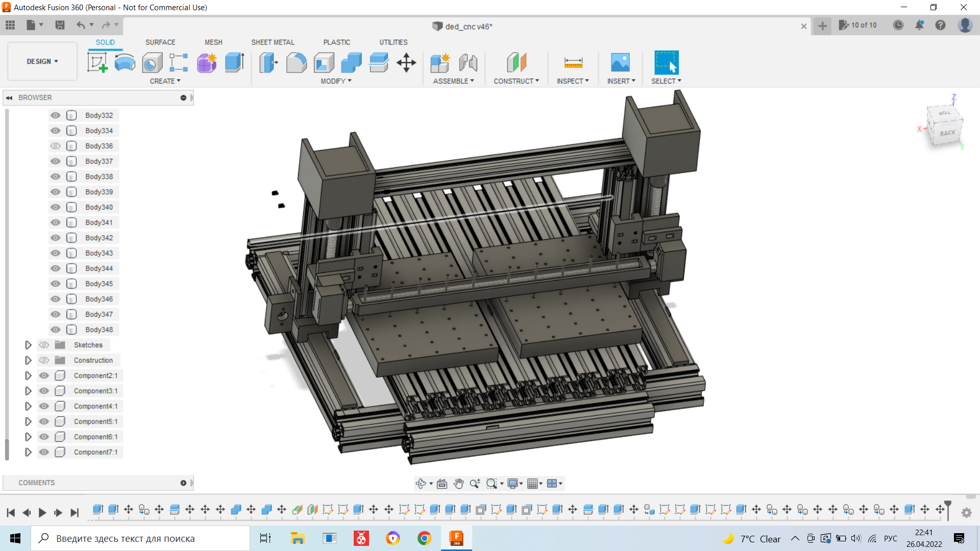
Task: Show hidden Body336 via eye icon
Action: tap(55, 146)
